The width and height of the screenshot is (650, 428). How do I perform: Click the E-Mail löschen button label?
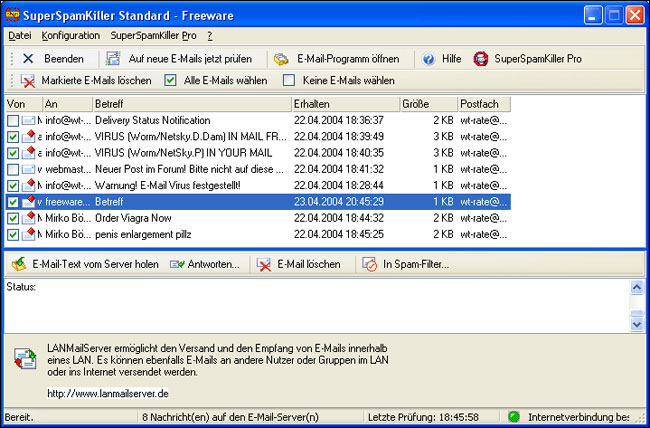pos(309,264)
